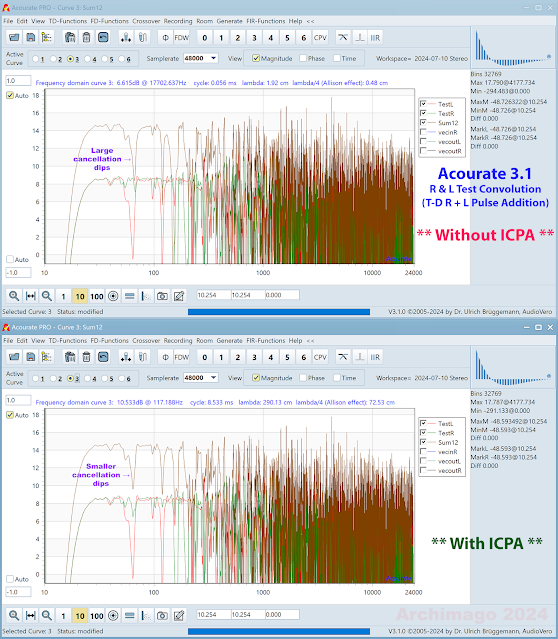Save icon in 'With ICPA' window toolbar

[x=31, y=357]
